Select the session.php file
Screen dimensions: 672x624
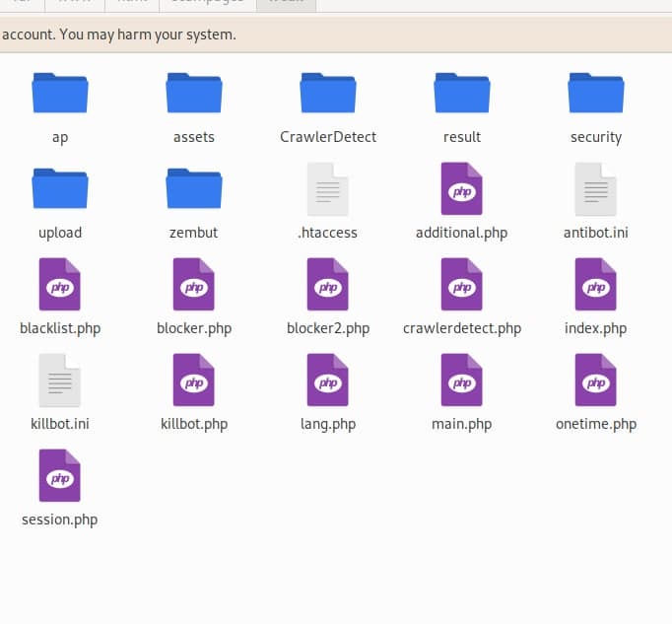pyautogui.click(x=60, y=476)
